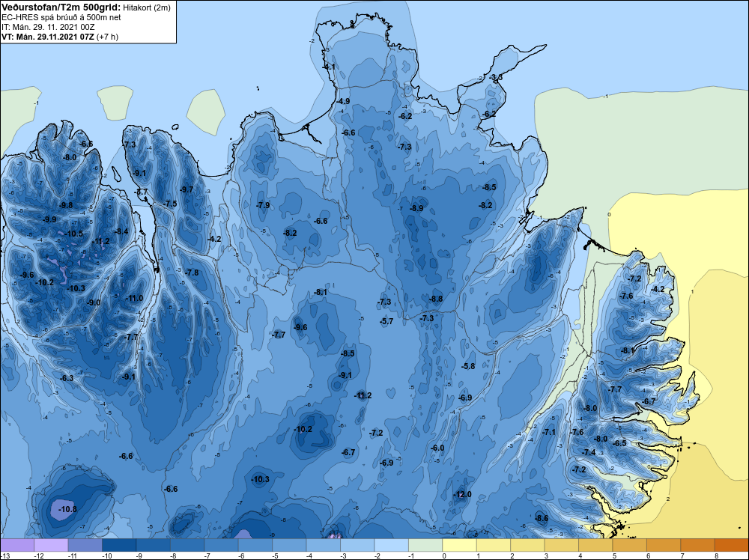This screenshot has height=560, width=749.
Task: Select the legend scale label 0
Action: 444,556
